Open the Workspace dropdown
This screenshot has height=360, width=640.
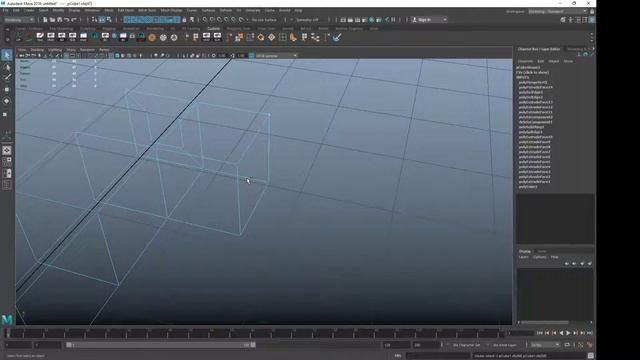(x=557, y=11)
